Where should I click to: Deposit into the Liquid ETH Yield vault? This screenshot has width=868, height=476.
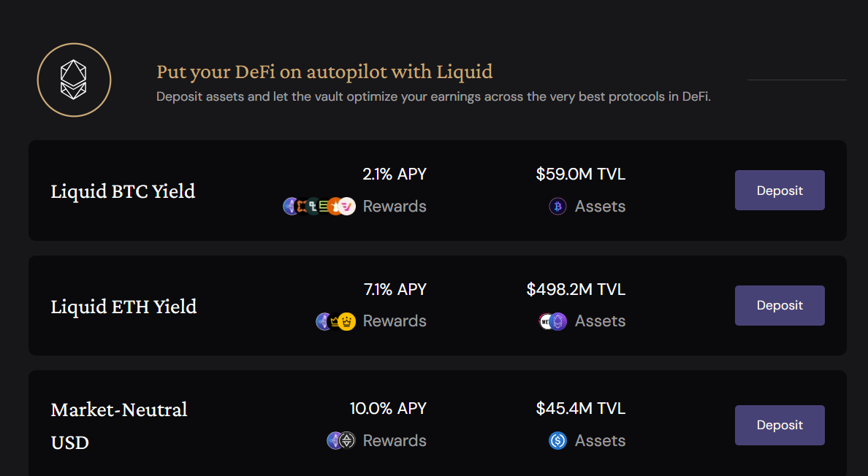[x=780, y=305]
